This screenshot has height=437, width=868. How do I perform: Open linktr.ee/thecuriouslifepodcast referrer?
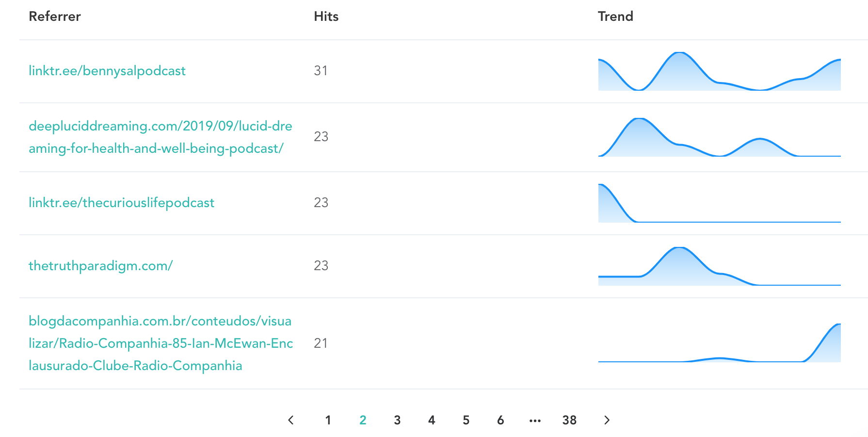tap(121, 202)
